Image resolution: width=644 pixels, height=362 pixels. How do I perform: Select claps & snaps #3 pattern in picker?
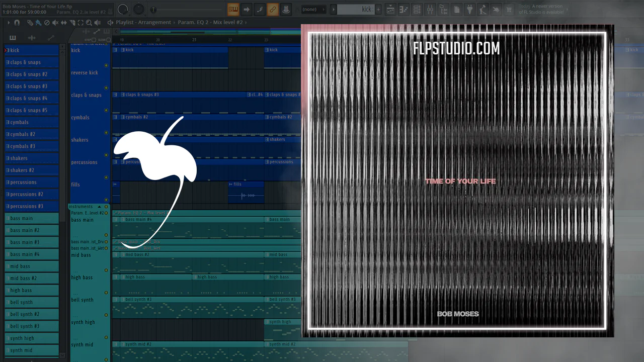(x=32, y=86)
